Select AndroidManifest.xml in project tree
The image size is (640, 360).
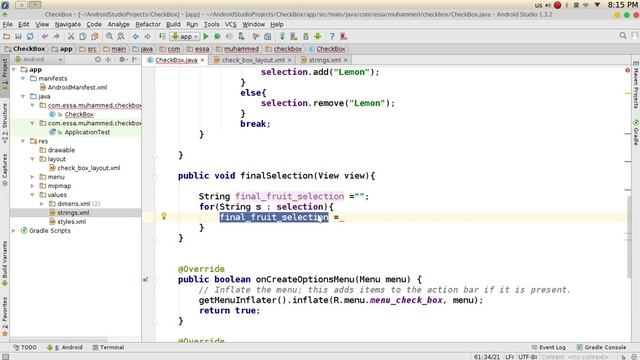click(x=77, y=87)
